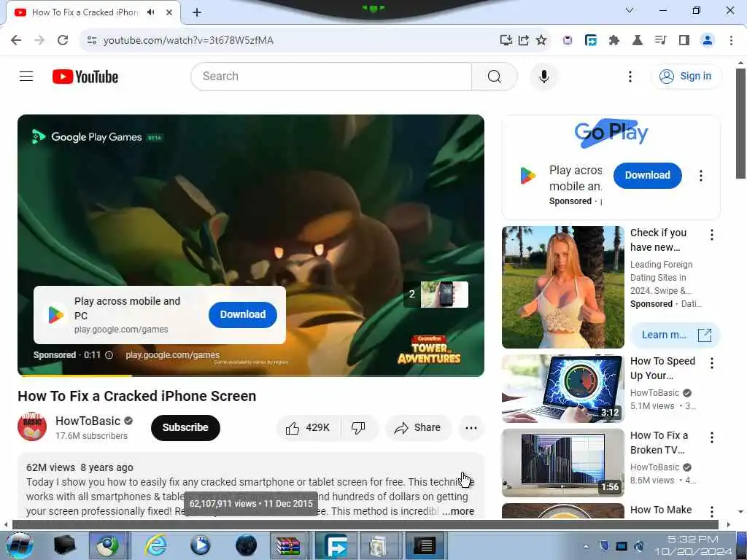Open the media controls icon in toolbar
Image resolution: width=747 pixels, height=560 pixels.
(x=660, y=40)
